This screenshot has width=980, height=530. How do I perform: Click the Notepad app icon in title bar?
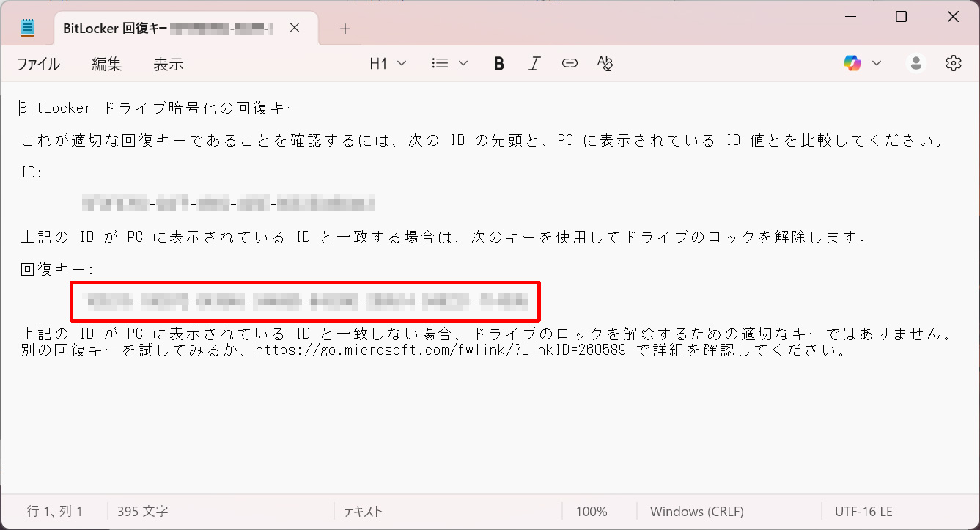point(28,29)
